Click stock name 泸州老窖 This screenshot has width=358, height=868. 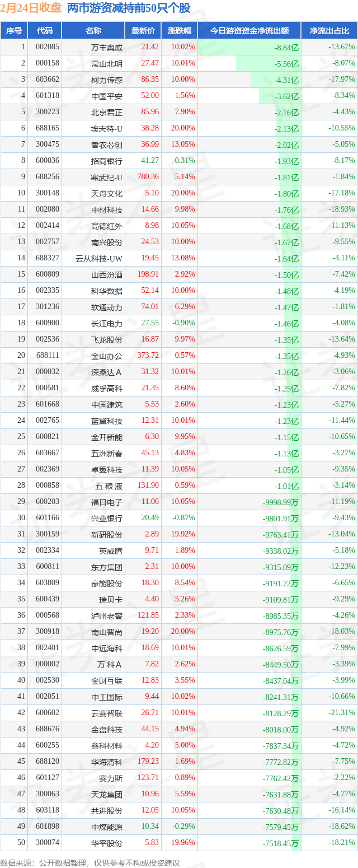tap(107, 615)
